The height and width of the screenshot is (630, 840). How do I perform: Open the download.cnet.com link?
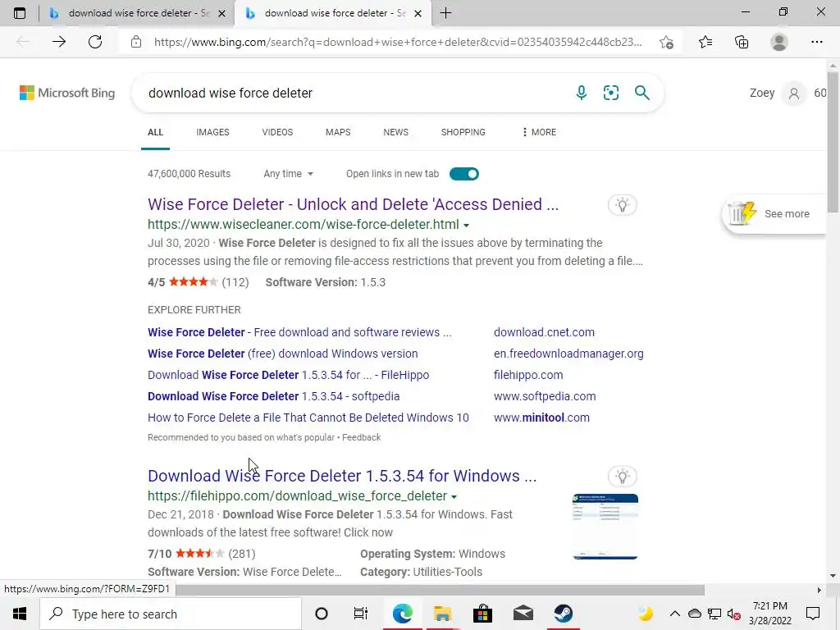(x=544, y=332)
